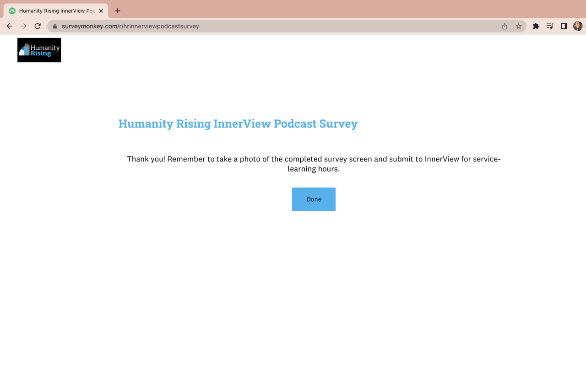
Task: Click the Humanity Rising logo
Action: pos(39,50)
